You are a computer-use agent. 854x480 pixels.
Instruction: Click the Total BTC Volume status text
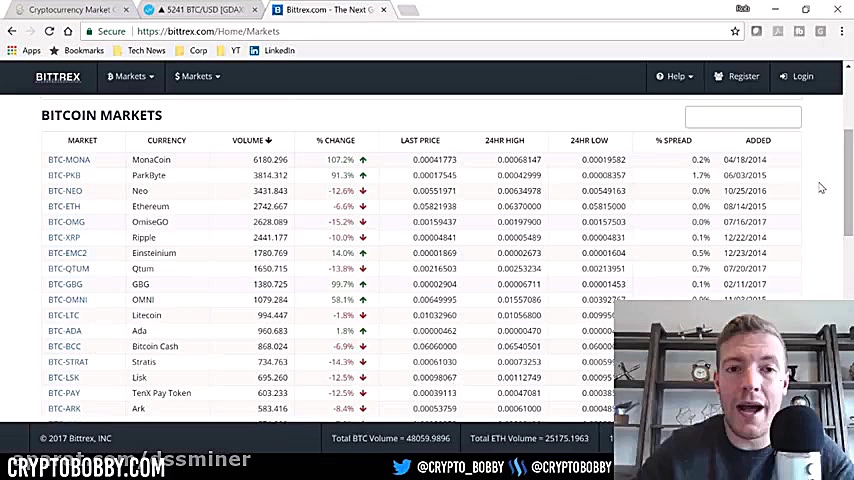point(391,439)
